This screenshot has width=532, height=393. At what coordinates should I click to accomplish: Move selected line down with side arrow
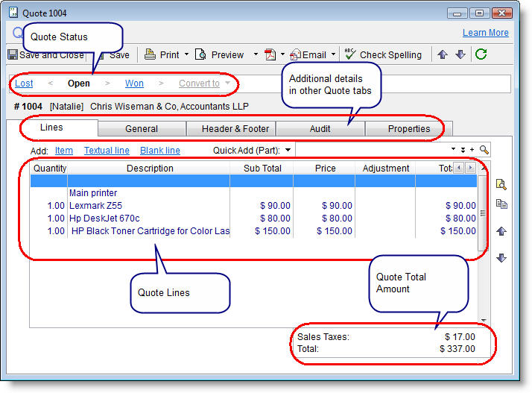click(501, 258)
